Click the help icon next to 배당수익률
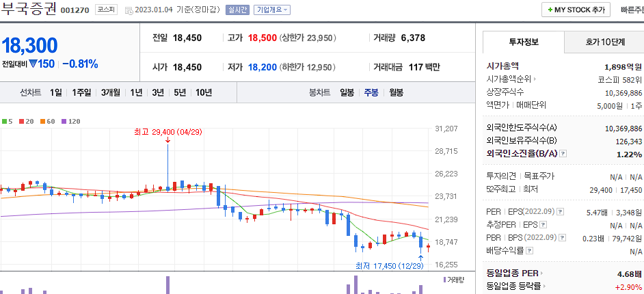The image size is (644, 294). [530, 250]
